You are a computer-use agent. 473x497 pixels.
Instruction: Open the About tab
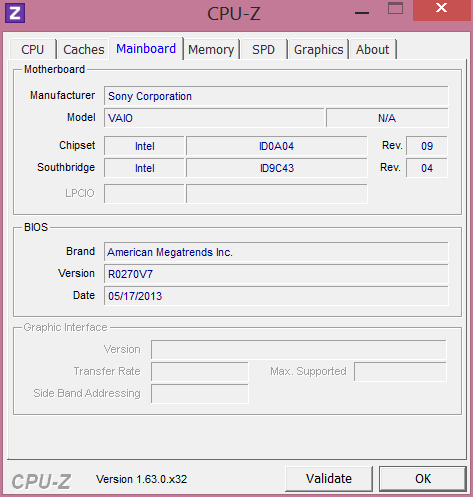coord(372,49)
